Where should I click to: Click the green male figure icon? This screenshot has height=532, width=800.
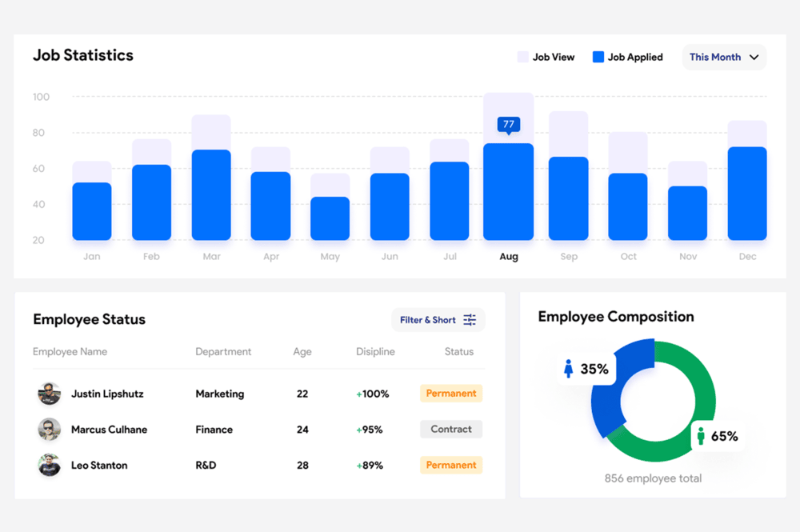[x=701, y=436]
